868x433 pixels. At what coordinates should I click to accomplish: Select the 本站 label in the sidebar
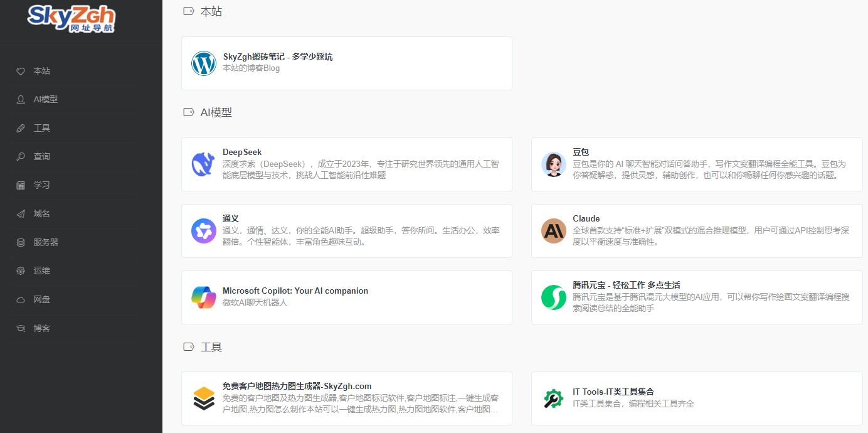coord(42,71)
